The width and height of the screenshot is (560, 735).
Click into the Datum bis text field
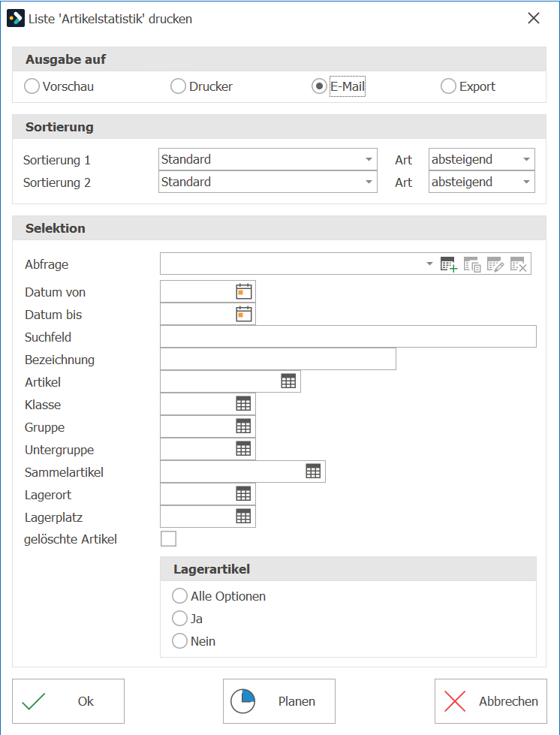click(x=197, y=314)
